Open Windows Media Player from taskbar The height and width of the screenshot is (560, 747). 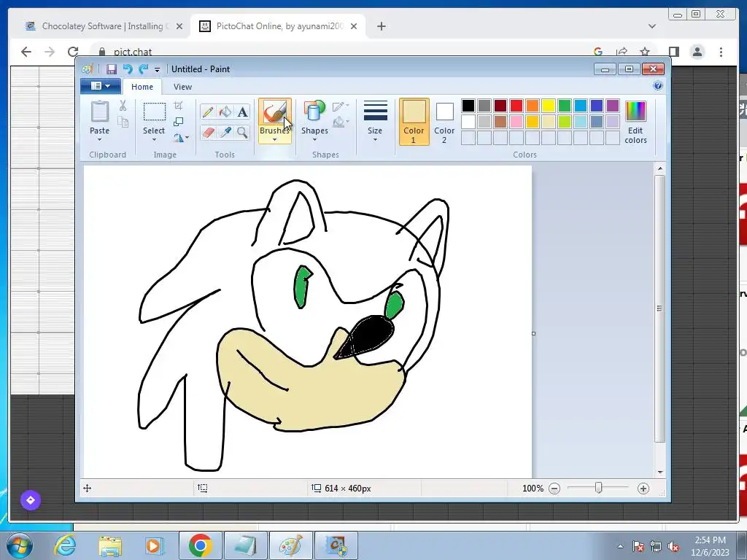tap(154, 545)
